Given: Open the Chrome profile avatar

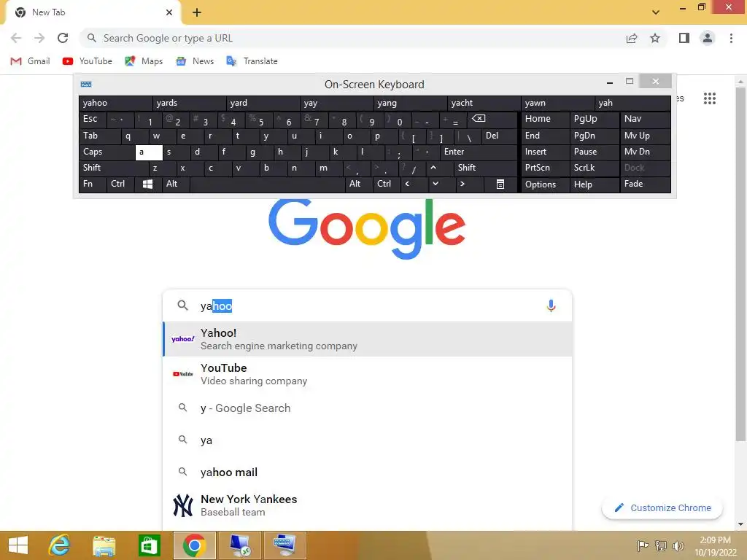Looking at the screenshot, I should (x=708, y=38).
